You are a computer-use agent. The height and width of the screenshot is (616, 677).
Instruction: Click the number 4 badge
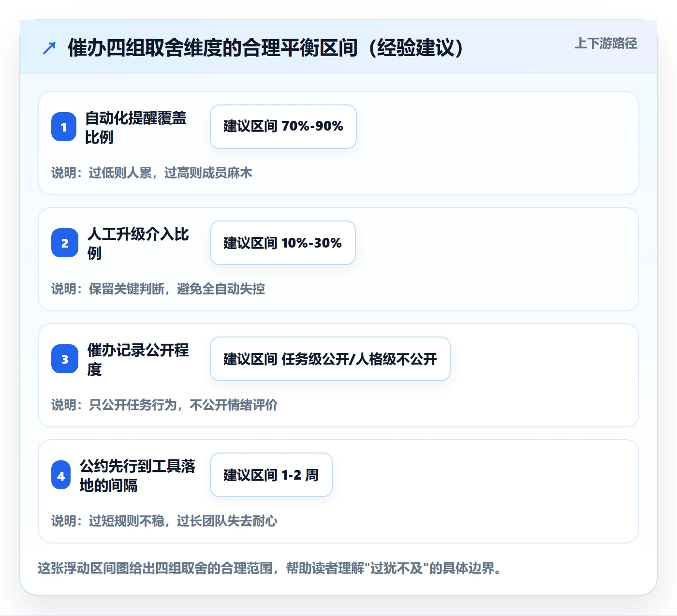click(x=61, y=475)
